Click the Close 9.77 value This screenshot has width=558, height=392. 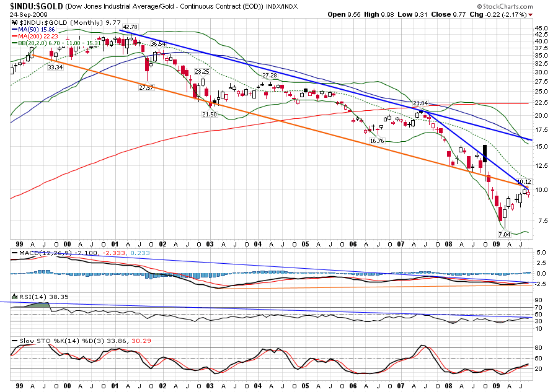coord(448,15)
